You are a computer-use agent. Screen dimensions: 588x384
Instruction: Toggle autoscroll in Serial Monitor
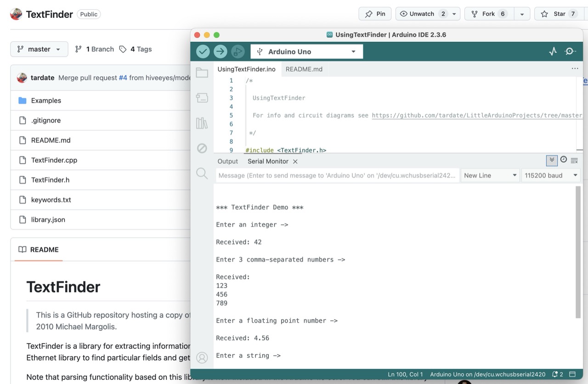click(552, 160)
